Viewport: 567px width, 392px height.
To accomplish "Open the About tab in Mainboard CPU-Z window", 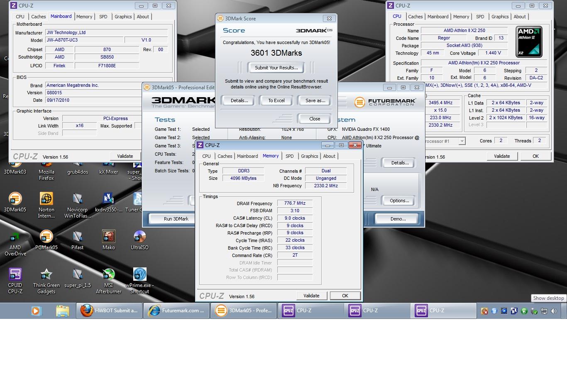I will 143,17.
